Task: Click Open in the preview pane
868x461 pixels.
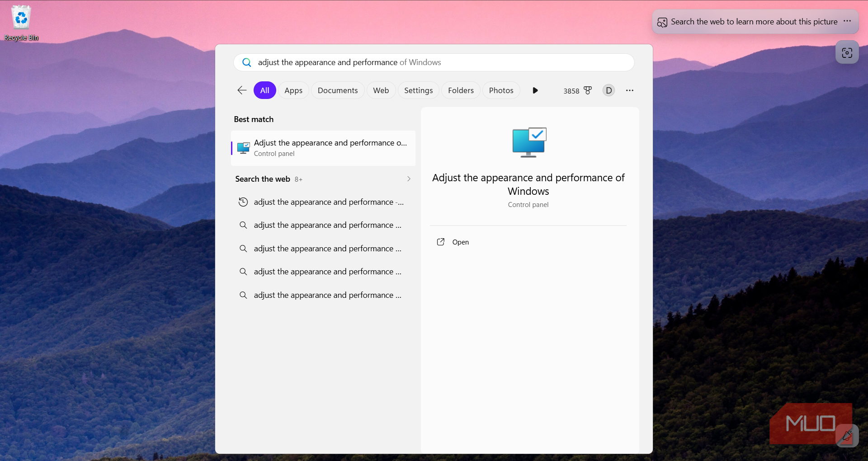Action: point(461,242)
